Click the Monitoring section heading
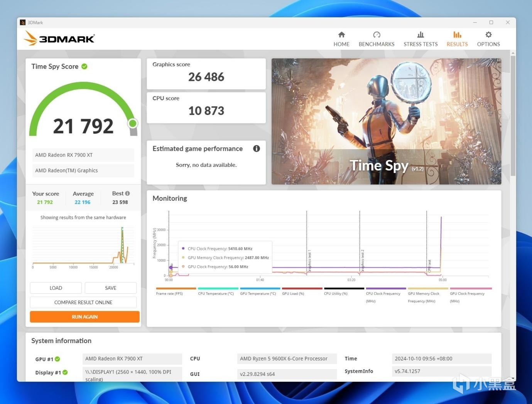 click(170, 198)
